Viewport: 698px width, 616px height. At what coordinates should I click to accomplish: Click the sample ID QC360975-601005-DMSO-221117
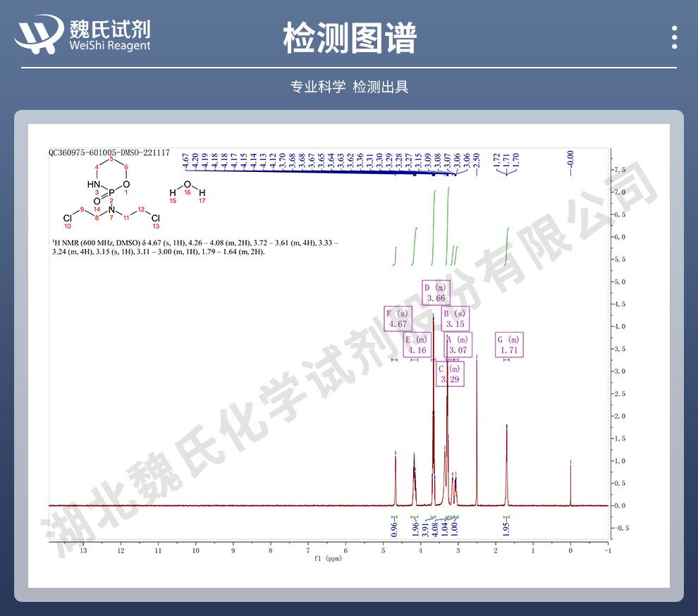(109, 152)
